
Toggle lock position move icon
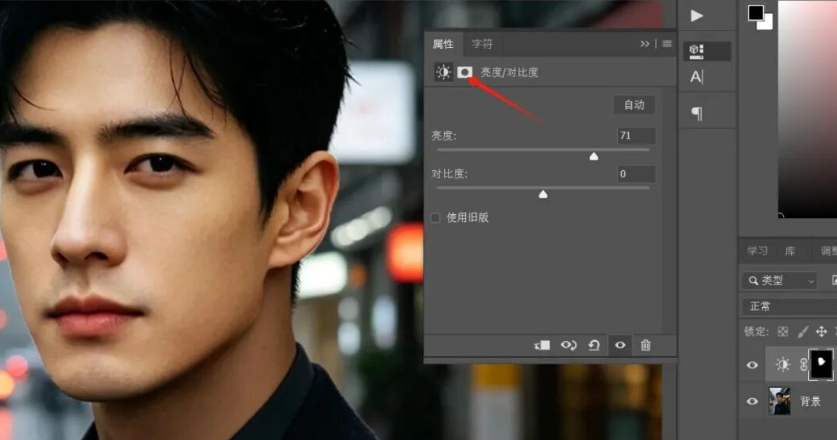pos(821,332)
